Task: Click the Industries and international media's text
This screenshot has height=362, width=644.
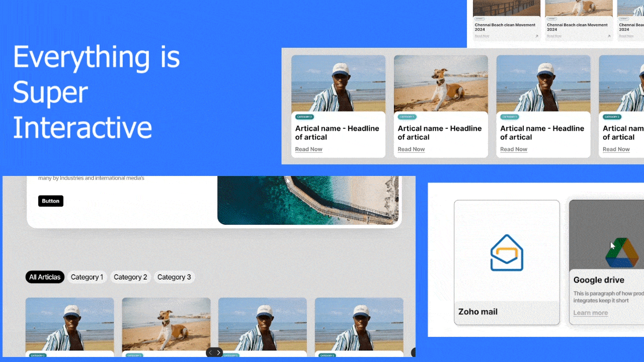Action: pyautogui.click(x=91, y=178)
